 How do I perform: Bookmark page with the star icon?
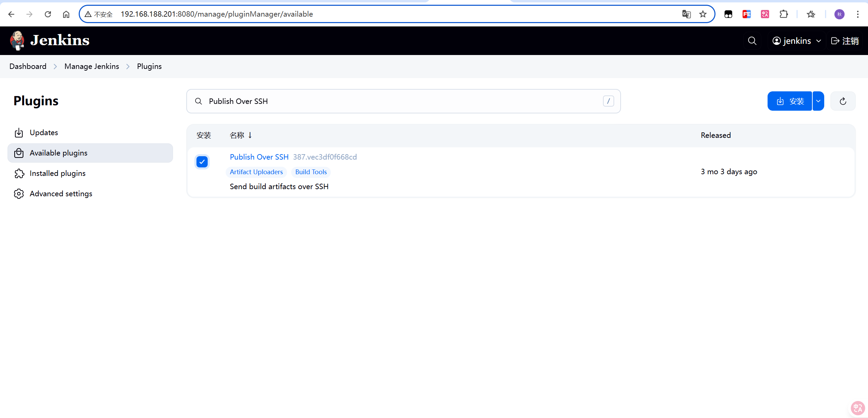[x=703, y=14]
